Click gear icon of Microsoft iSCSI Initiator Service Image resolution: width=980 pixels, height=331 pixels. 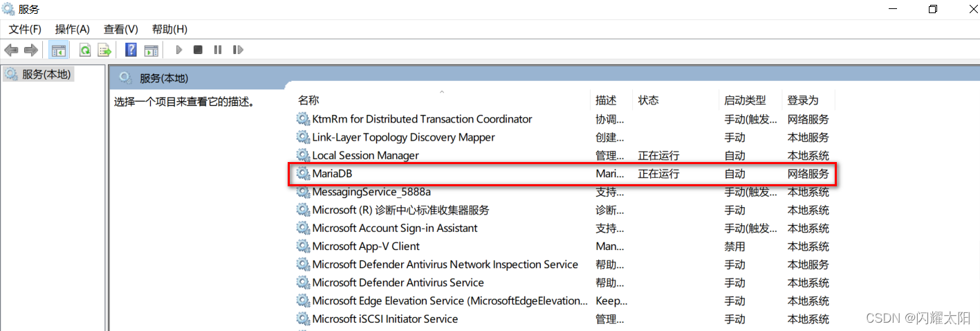point(303,319)
